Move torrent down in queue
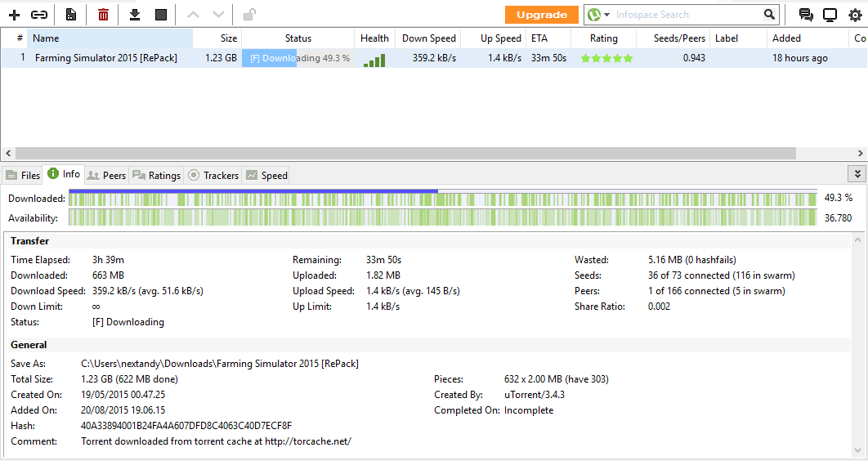 (219, 15)
